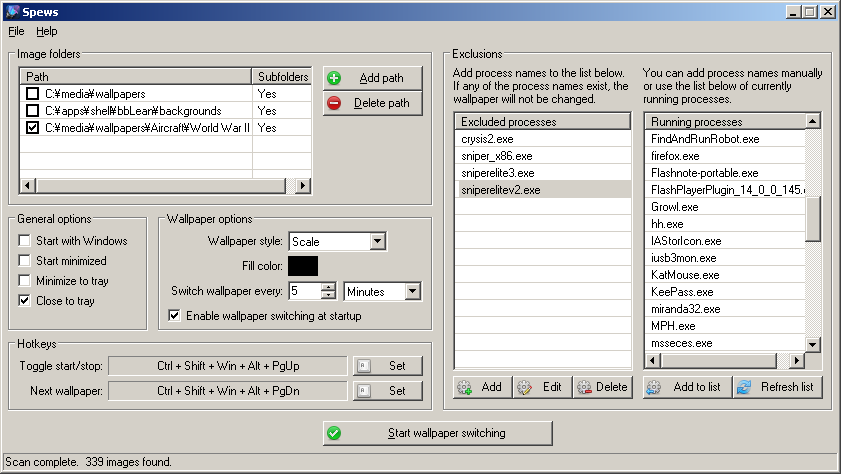
Task: Click the Add path button label
Action: pyautogui.click(x=381, y=78)
